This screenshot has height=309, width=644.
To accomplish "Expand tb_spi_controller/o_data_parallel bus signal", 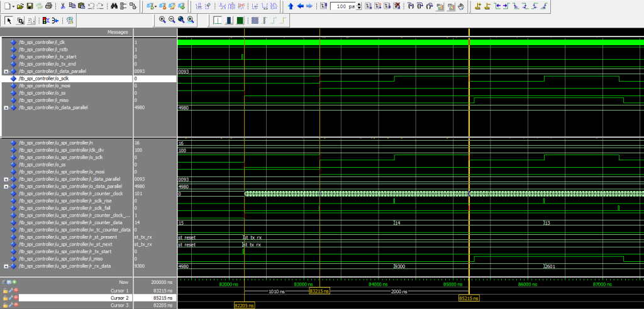I will 6,107.
